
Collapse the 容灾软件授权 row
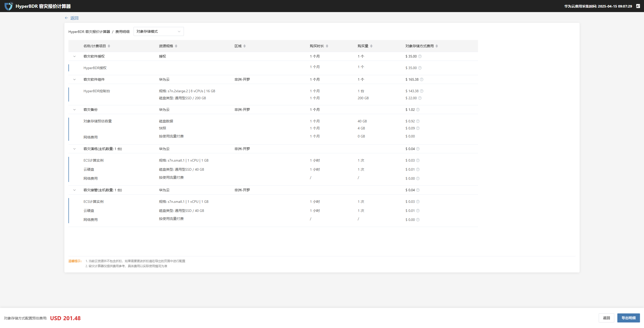coord(74,56)
